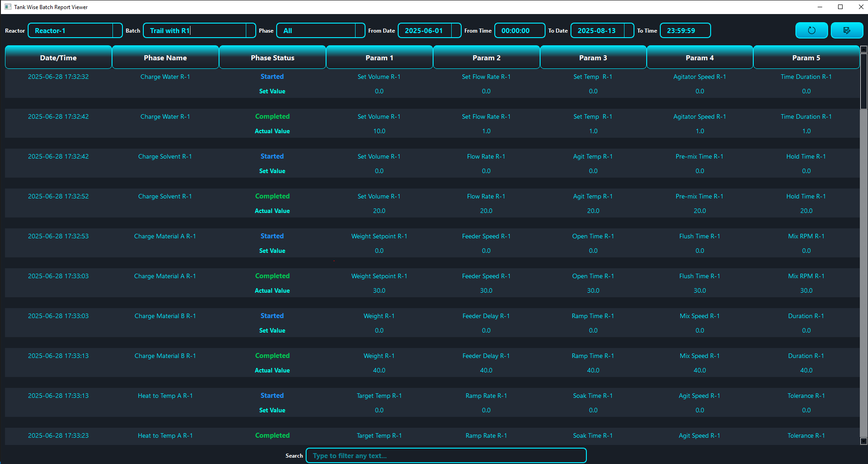Open the From Date picker
The image size is (868, 464).
[456, 30]
